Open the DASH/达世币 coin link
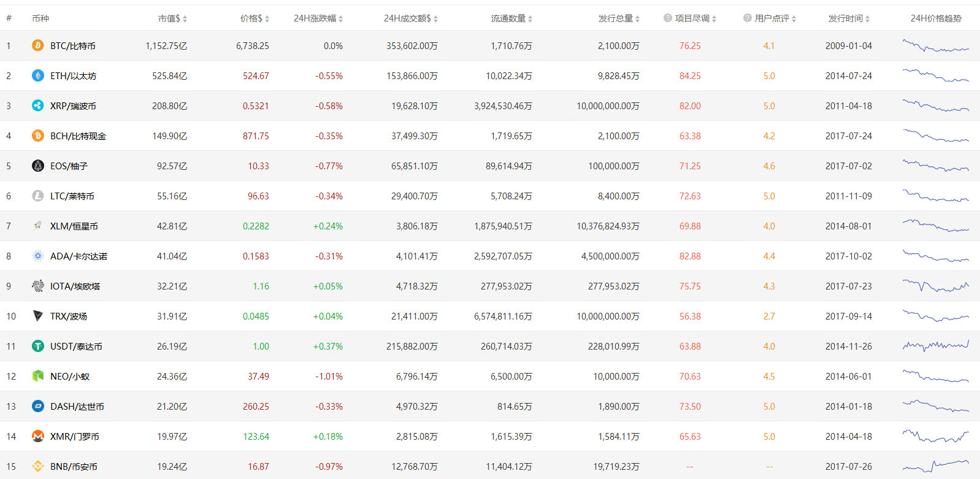 click(x=77, y=407)
